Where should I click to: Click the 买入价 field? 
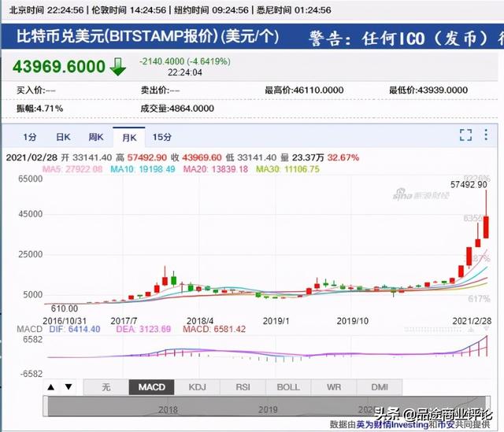[x=36, y=90]
